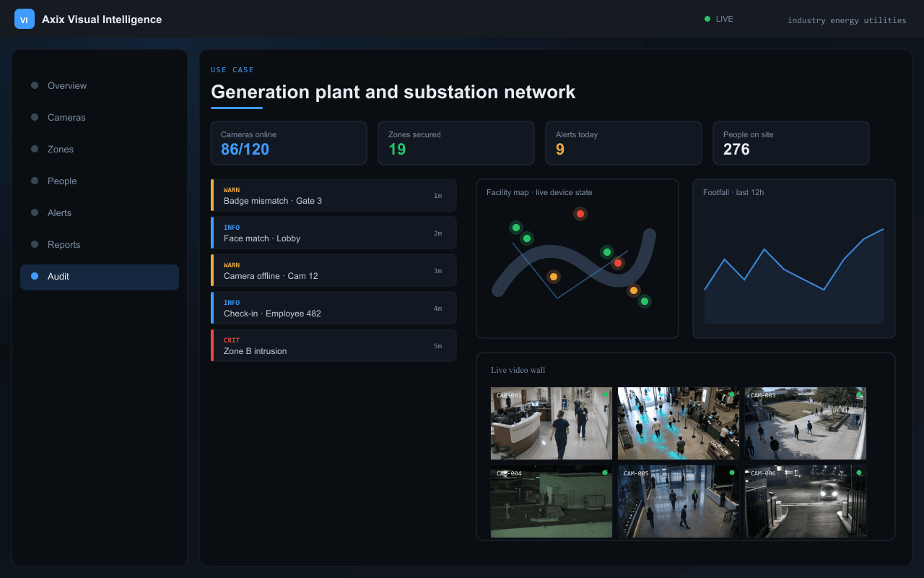Open the Overview sidebar item
Image resolution: width=924 pixels, height=578 pixels.
pos(100,85)
